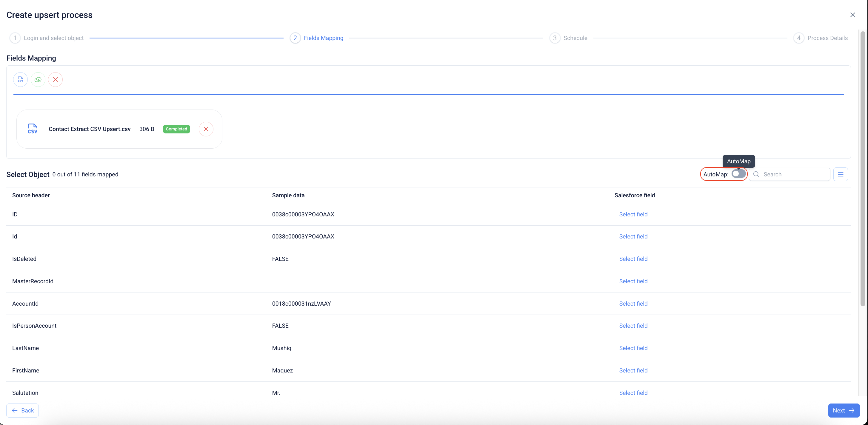Open Select field dropdown for LastName
Image resolution: width=868 pixels, height=425 pixels.
click(633, 348)
